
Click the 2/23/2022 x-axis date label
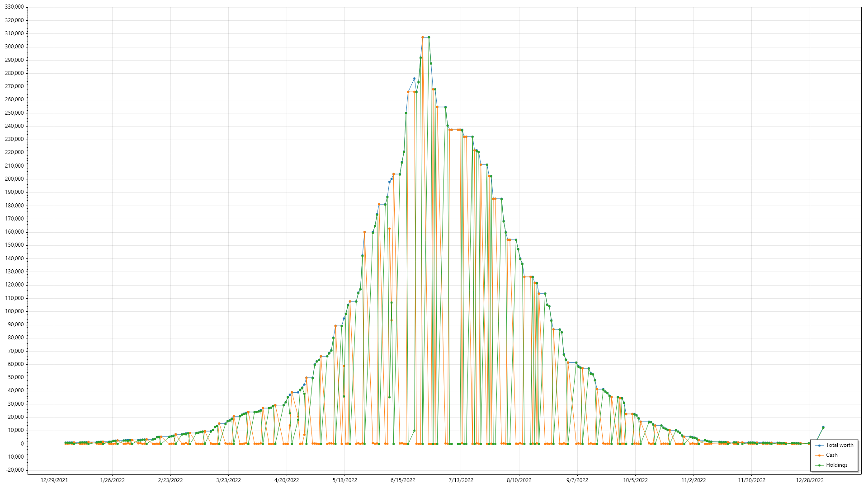(x=170, y=480)
